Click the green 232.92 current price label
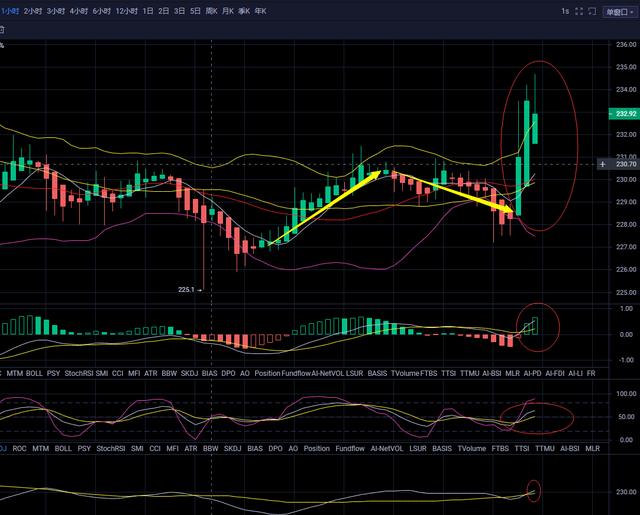Screen dimensions: 640x515 click(x=623, y=115)
